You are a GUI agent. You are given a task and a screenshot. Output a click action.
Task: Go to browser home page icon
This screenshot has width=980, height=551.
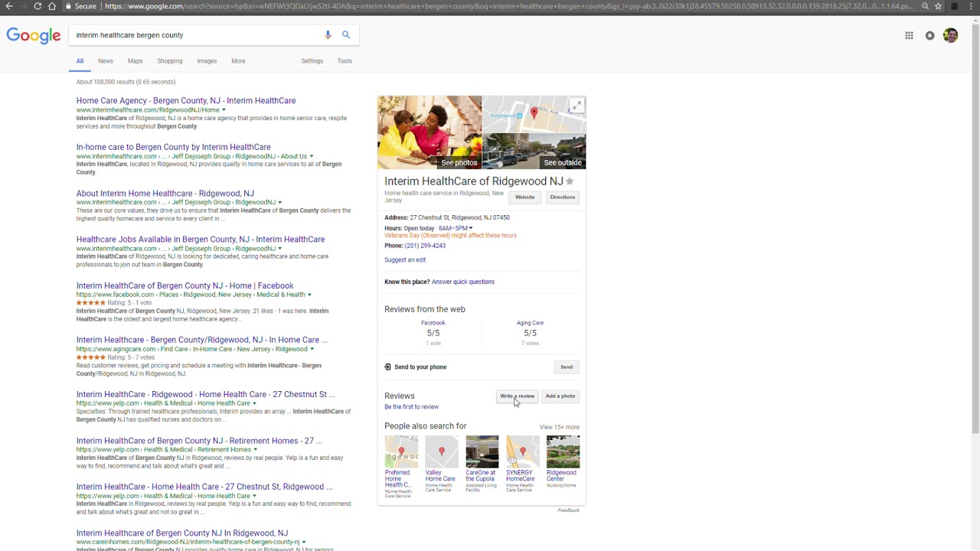coord(52,6)
